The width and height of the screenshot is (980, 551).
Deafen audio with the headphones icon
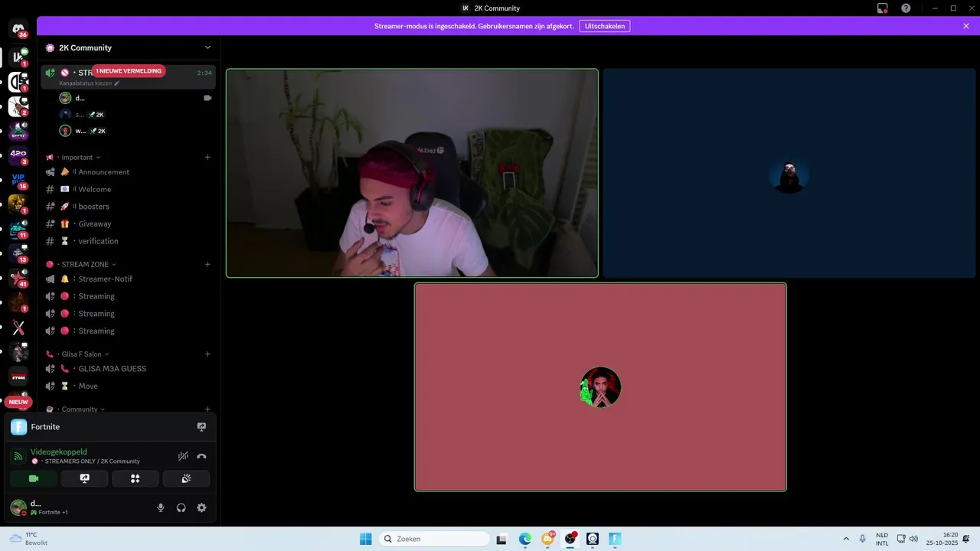click(x=181, y=507)
